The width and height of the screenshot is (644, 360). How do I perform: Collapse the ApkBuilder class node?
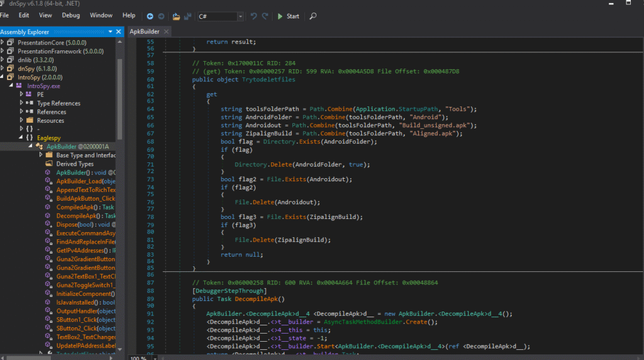point(30,146)
